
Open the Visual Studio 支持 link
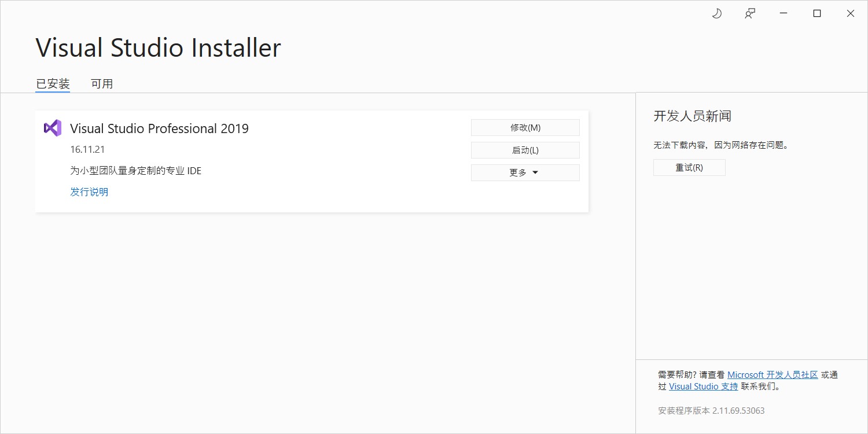click(x=704, y=387)
